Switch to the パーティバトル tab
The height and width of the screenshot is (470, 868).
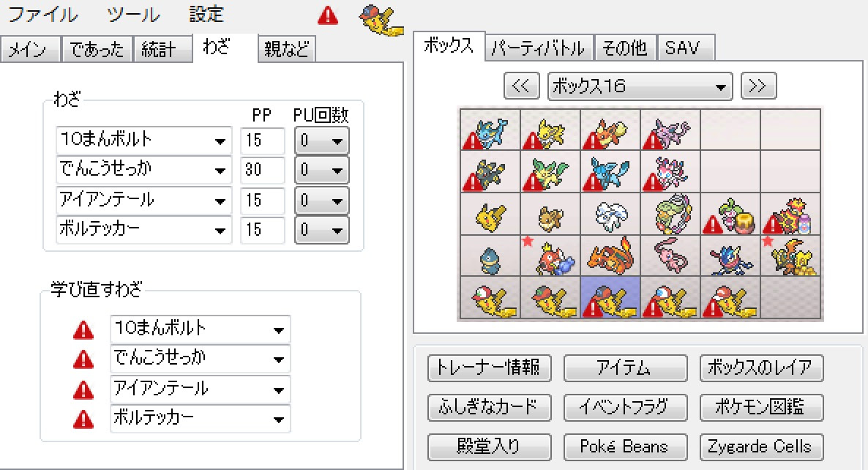coord(539,48)
